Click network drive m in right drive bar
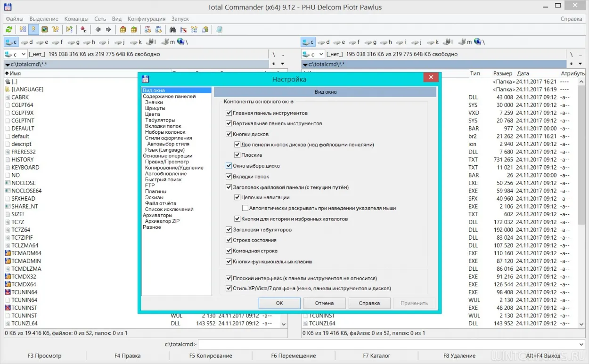The width and height of the screenshot is (589, 364). click(x=466, y=42)
